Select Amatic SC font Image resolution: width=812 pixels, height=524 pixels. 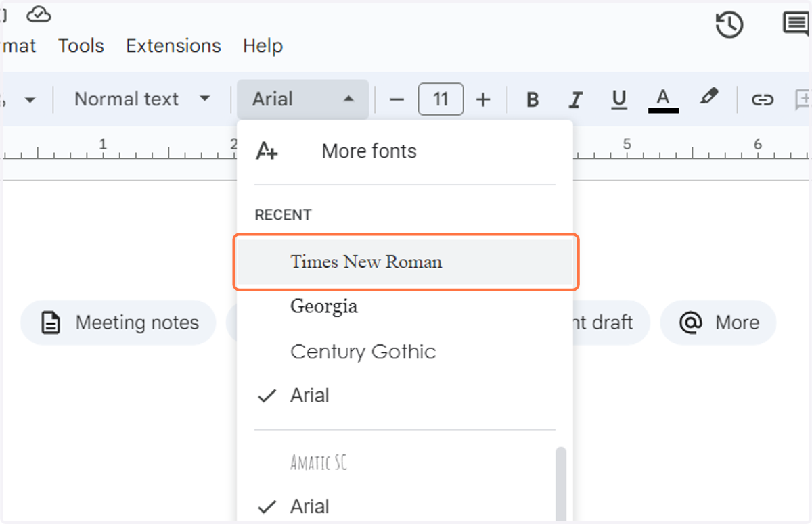point(397,462)
